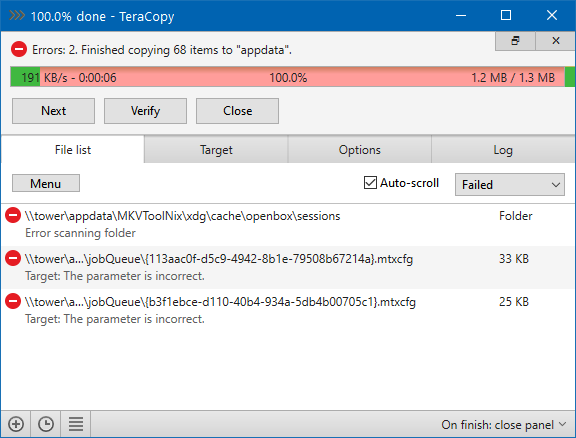The image size is (576, 438).
Task: Switch to the Target tab
Action: 216,150
